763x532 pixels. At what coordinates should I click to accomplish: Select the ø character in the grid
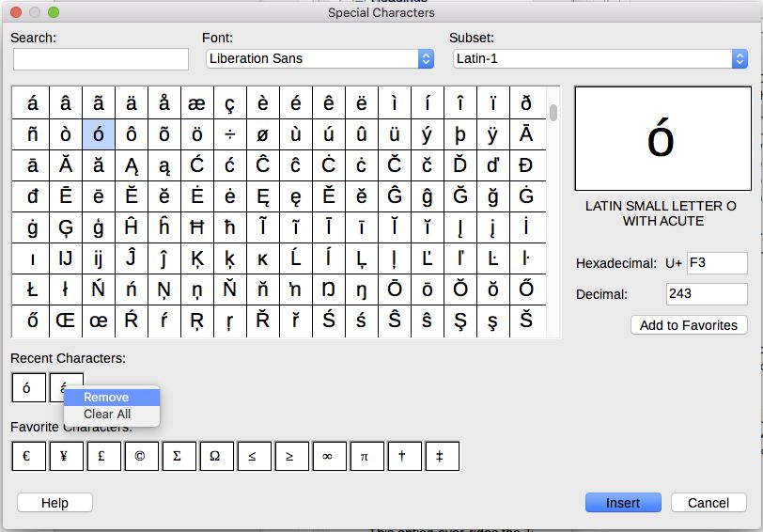point(263,134)
